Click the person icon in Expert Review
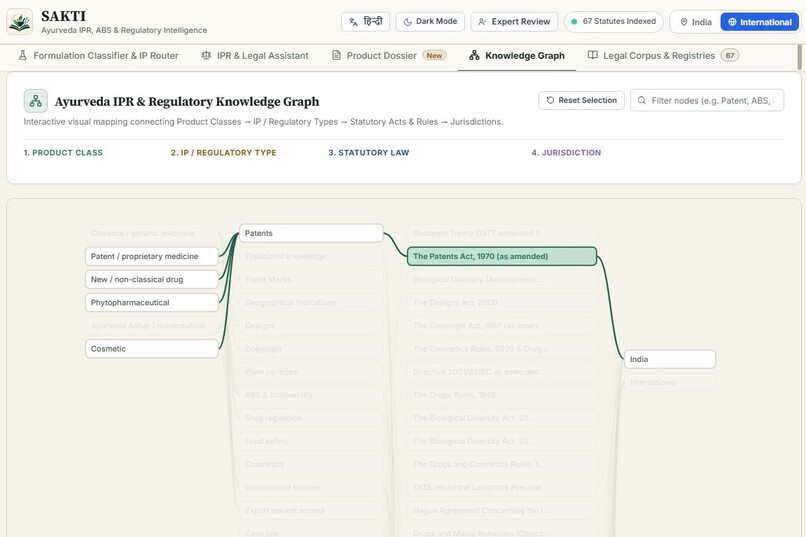806x537 pixels. (482, 22)
